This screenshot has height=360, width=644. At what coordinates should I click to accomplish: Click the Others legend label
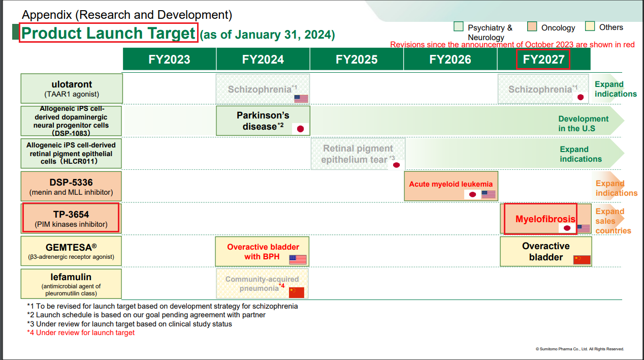(611, 27)
